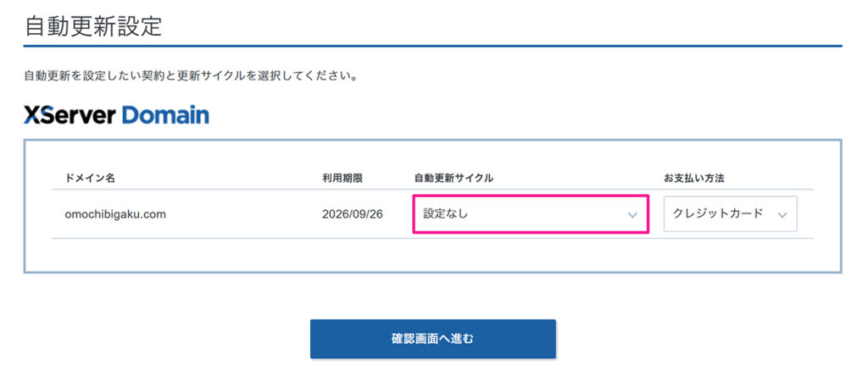Select the 設定なし value text
The height and width of the screenshot is (382, 868).
click(x=446, y=214)
